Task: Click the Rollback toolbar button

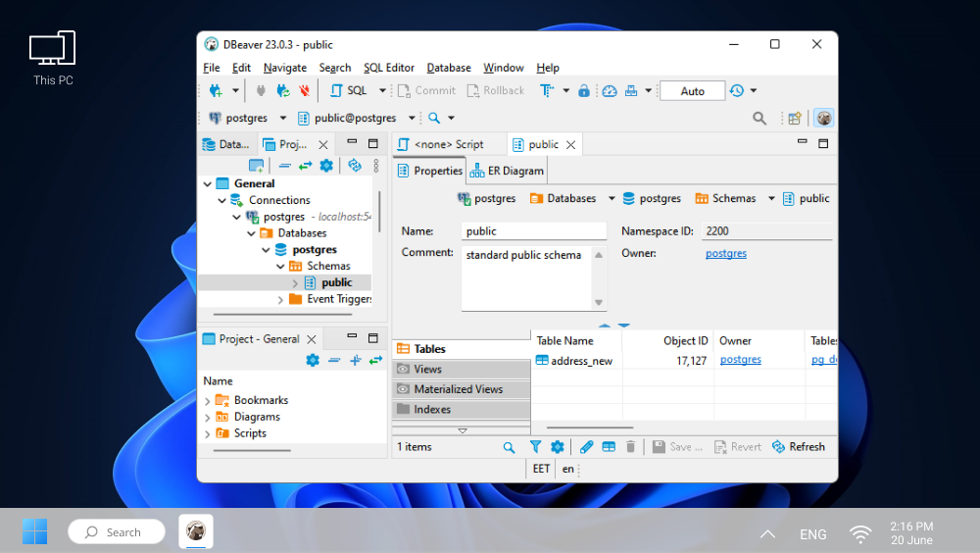Action: [x=496, y=91]
